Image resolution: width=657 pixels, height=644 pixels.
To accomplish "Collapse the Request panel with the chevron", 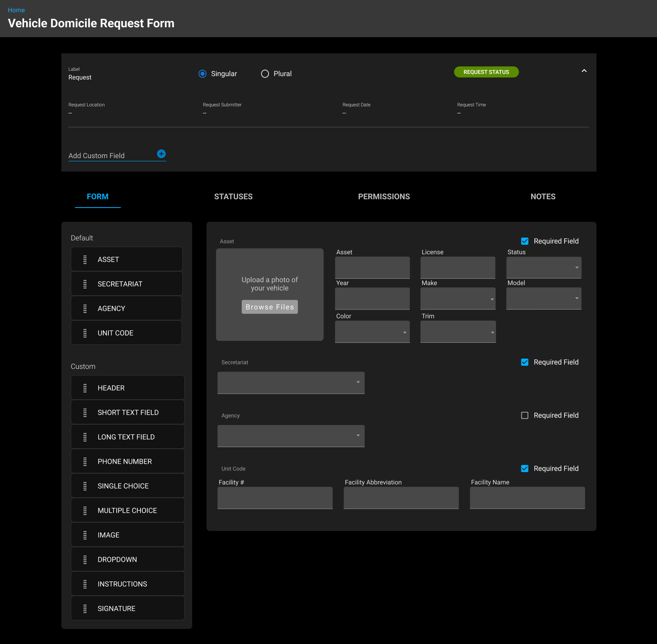I will 584,71.
